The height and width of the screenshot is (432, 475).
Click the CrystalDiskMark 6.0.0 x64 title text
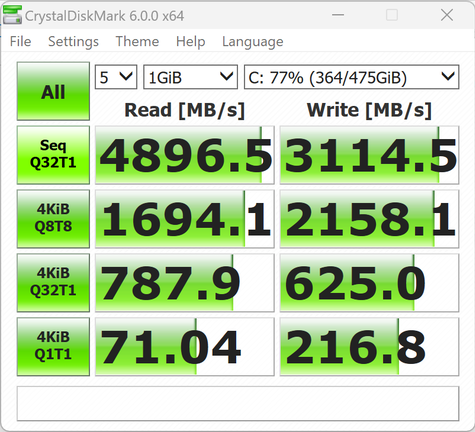(104, 16)
